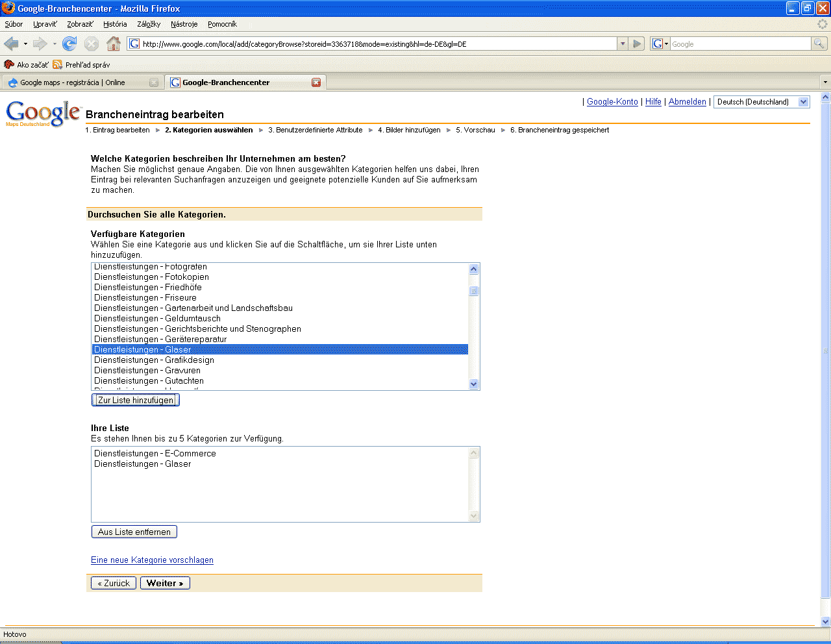Click '5. Vorschau' step text
The image size is (831, 644).
[475, 130]
